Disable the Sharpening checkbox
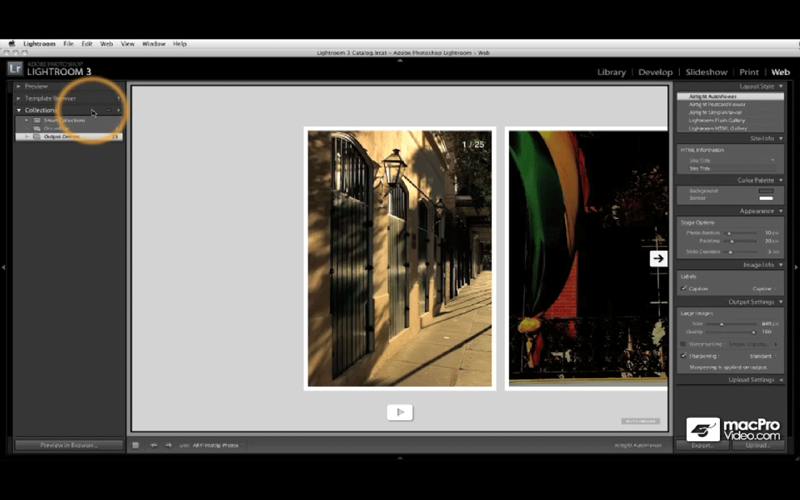This screenshot has width=800, height=500. click(x=684, y=356)
